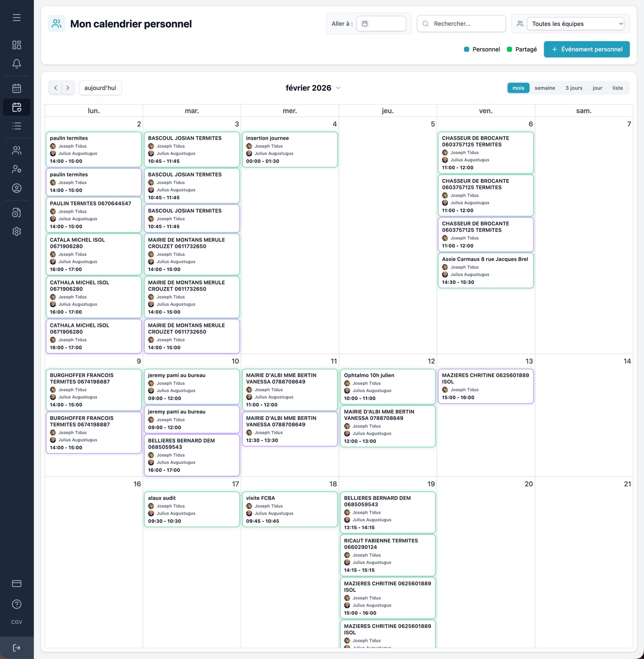Click the blue Personnel legend swatch
Image resolution: width=644 pixels, height=659 pixels.
[x=466, y=49]
